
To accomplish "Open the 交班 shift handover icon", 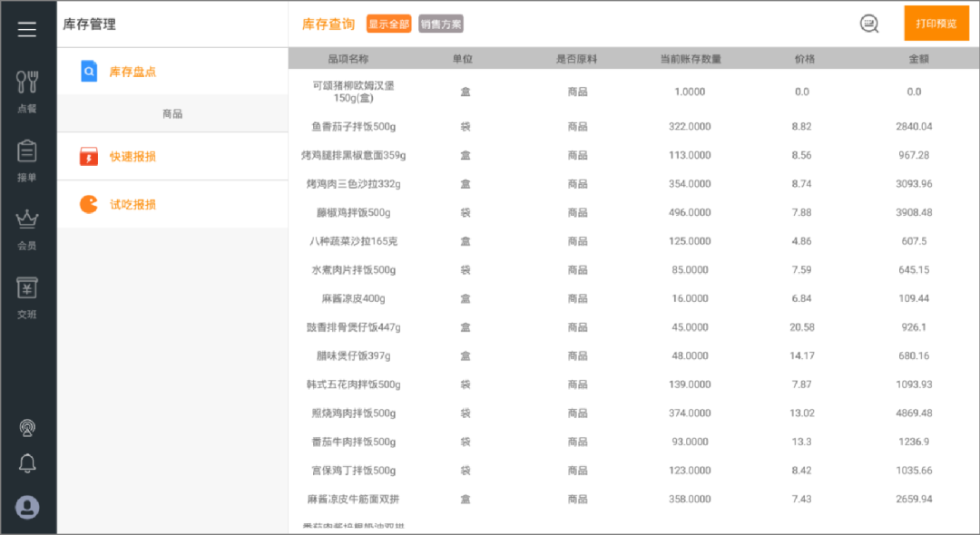I will tap(27, 297).
